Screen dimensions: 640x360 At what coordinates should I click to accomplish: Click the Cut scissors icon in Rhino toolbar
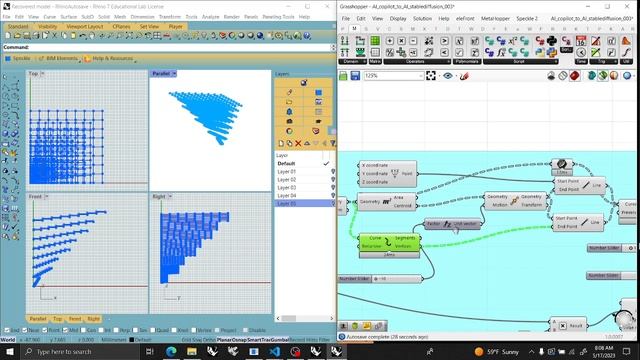tap(54, 36)
